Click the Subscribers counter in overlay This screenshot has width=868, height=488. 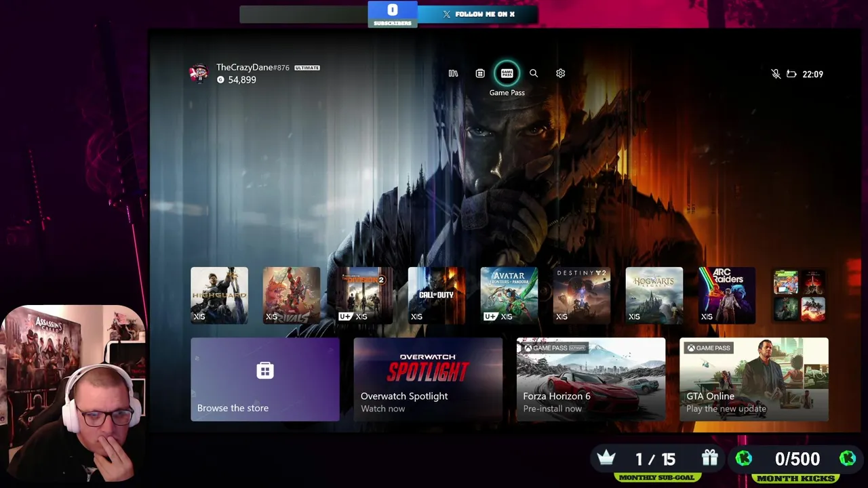pyautogui.click(x=392, y=14)
